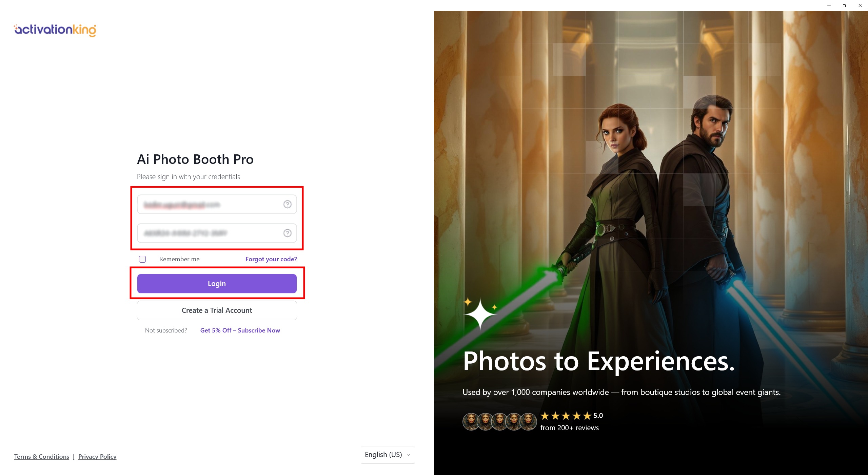The width and height of the screenshot is (868, 475).
Task: Click the activationking logo
Action: point(55,30)
